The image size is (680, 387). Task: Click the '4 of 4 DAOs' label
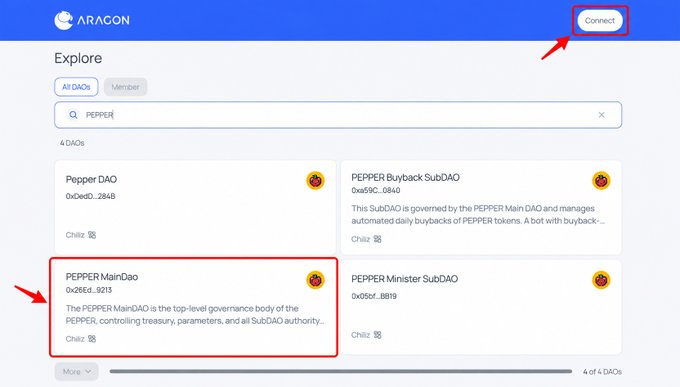pos(602,372)
